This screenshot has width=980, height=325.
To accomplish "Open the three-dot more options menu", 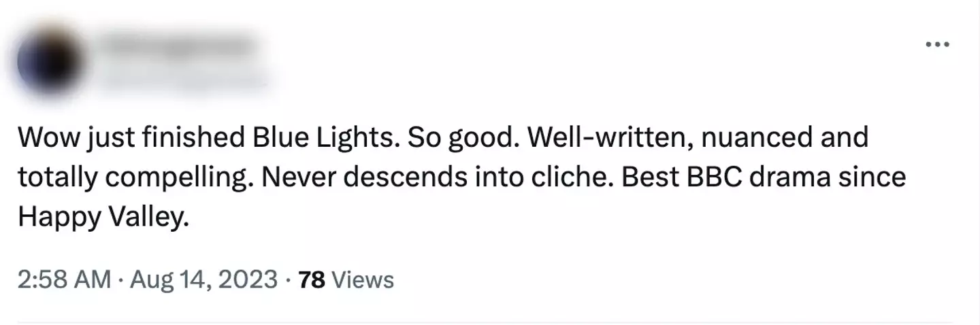I will [x=937, y=46].
